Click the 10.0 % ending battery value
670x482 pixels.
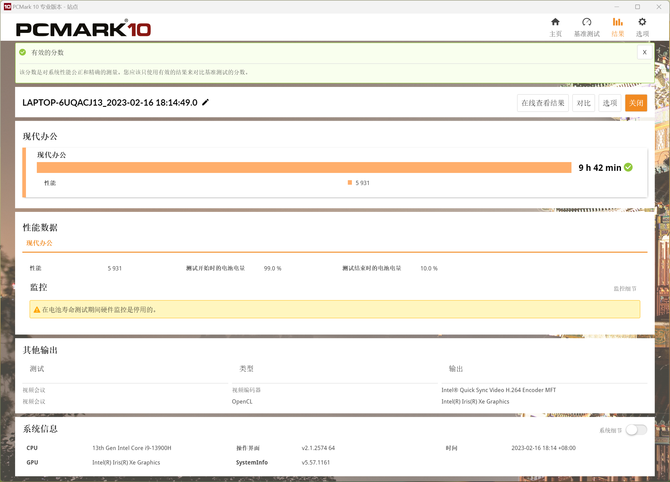(x=429, y=268)
